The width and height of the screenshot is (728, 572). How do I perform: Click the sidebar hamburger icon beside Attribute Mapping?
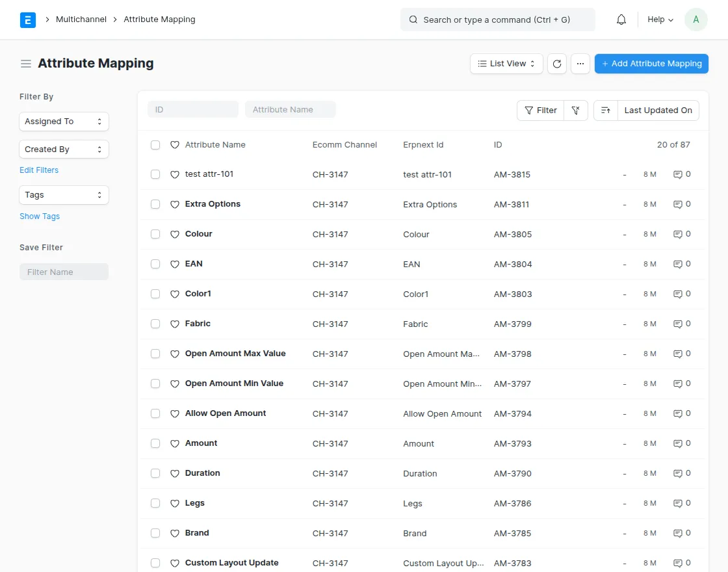click(25, 63)
